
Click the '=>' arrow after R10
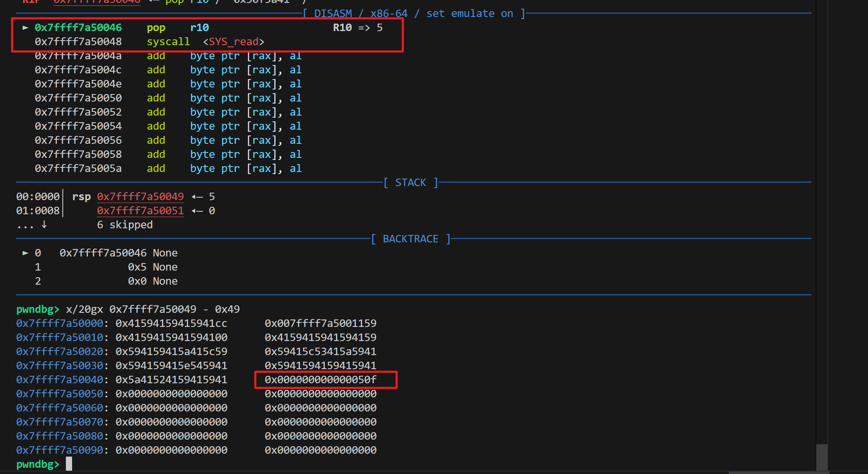pos(364,28)
